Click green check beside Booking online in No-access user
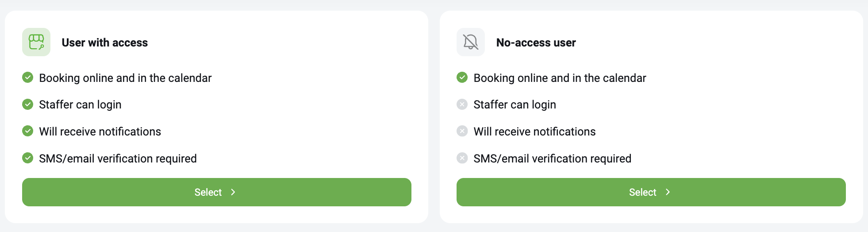This screenshot has width=868, height=232. (462, 77)
